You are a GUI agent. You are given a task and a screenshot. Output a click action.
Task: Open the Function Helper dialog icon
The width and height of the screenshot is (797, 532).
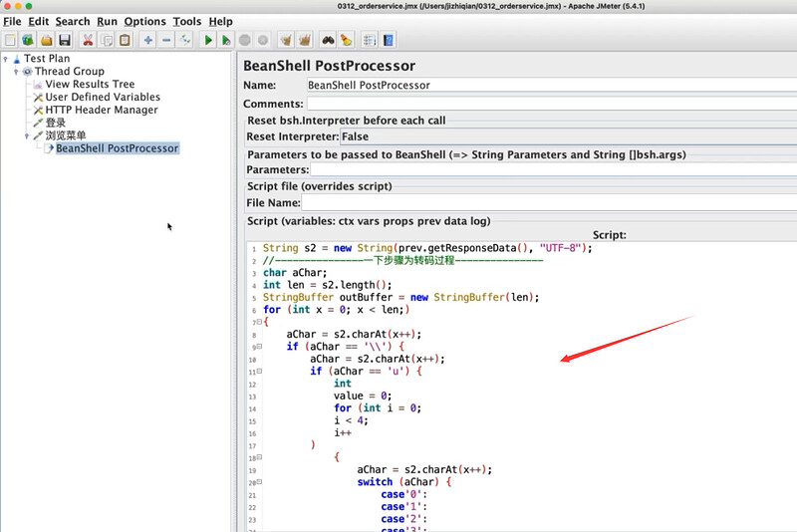[x=370, y=40]
